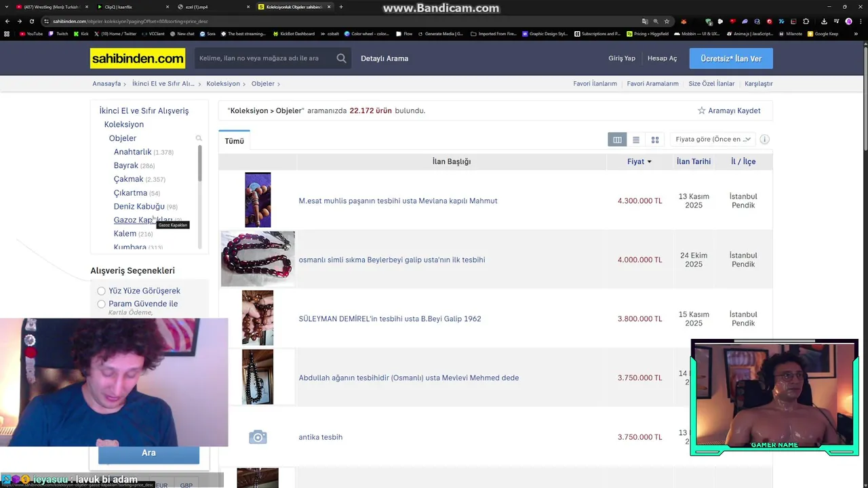
Task: Open the Kalem category
Action: coord(125,233)
